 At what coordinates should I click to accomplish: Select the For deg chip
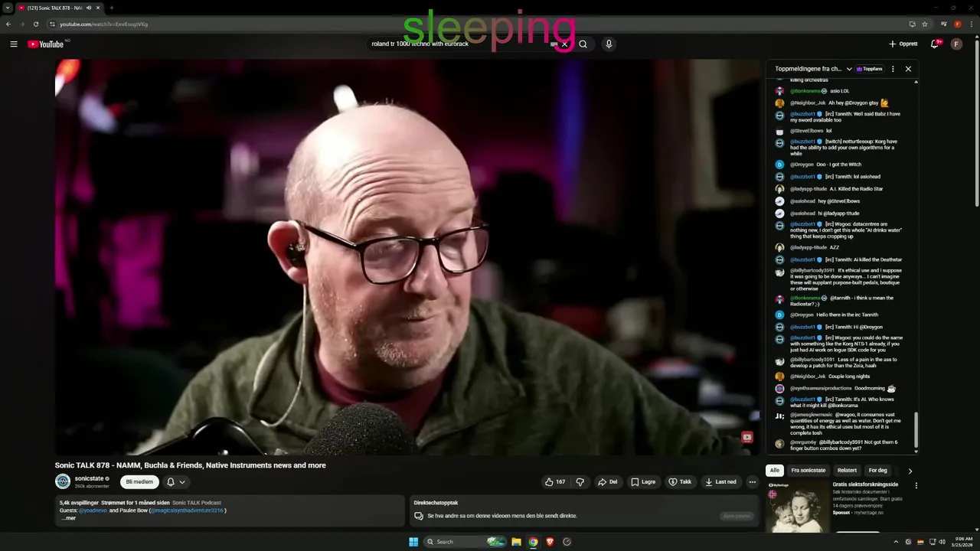coord(878,471)
